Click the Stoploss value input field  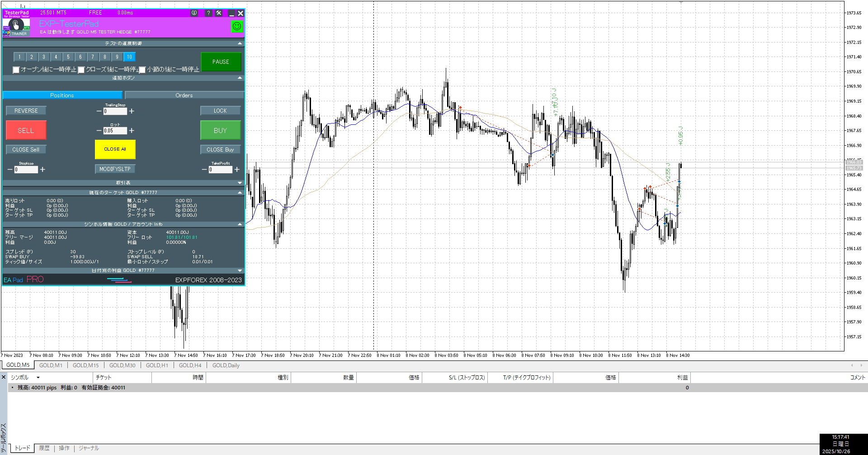[x=26, y=170]
